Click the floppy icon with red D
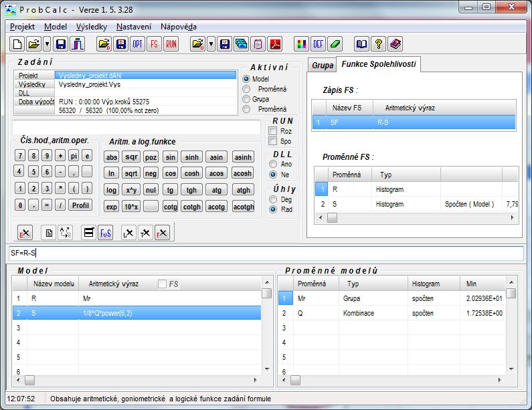 pos(120,44)
